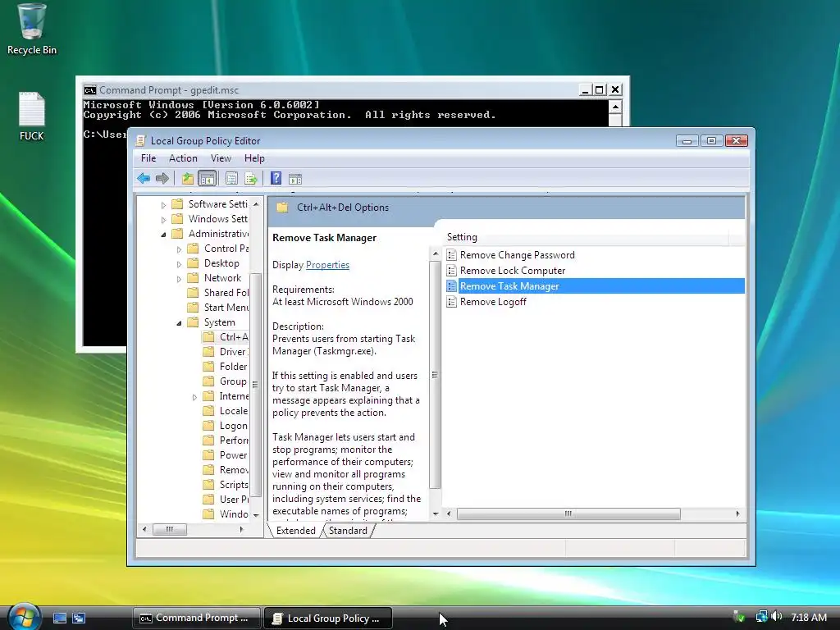The height and width of the screenshot is (630, 840).
Task: Toggle the show/hide action pane icon
Action: point(295,179)
